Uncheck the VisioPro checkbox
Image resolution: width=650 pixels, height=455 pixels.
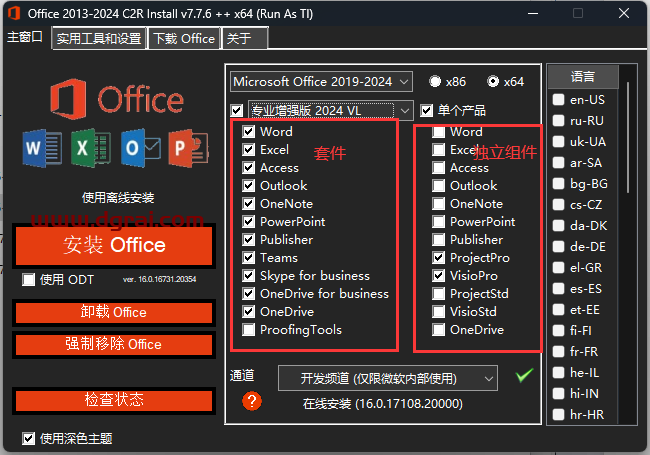click(x=438, y=276)
